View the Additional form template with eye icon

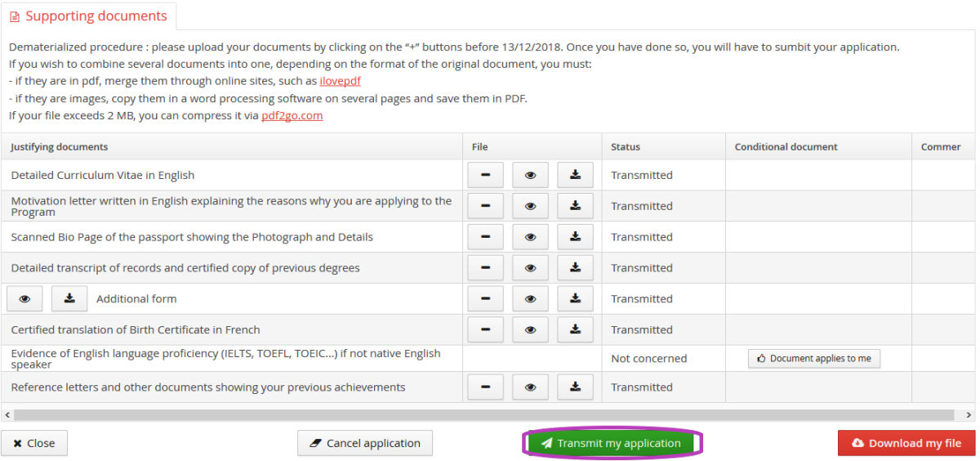(24, 299)
